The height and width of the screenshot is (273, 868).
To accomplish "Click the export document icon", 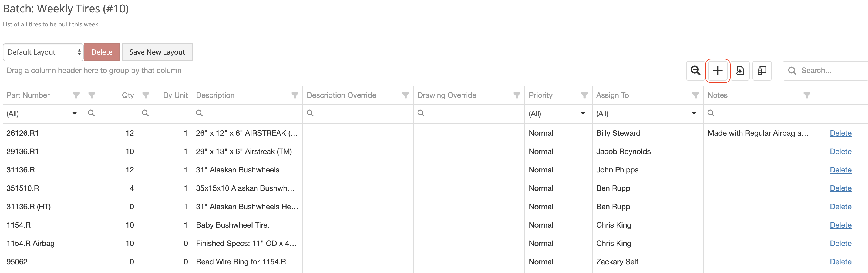I will pyautogui.click(x=740, y=71).
